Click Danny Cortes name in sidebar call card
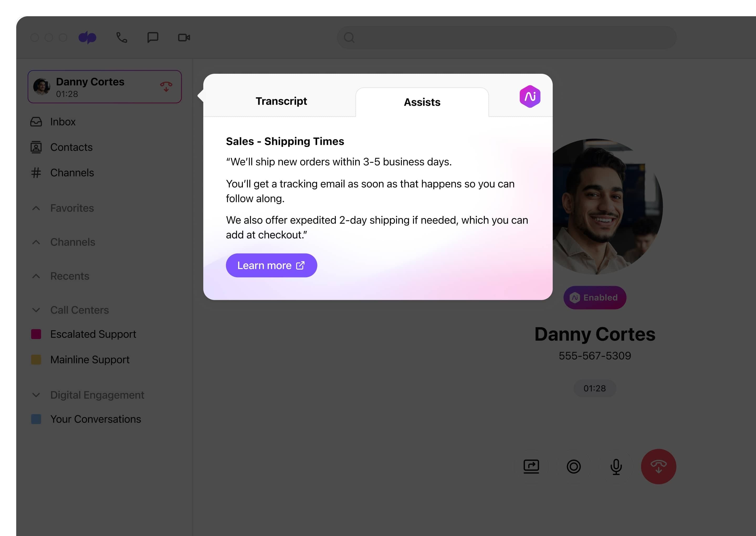The width and height of the screenshot is (756, 536). click(x=90, y=82)
